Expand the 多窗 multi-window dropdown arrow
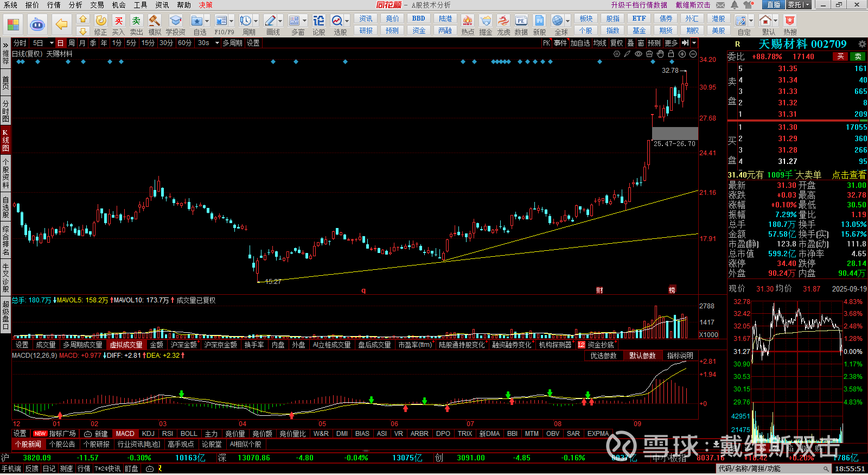The height and width of the screenshot is (475, 868). pyautogui.click(x=304, y=21)
